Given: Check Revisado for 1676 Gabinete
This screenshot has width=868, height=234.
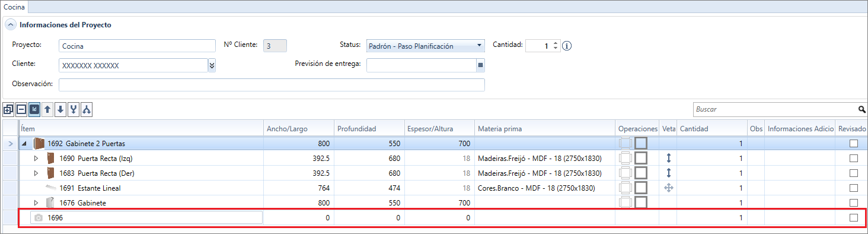Looking at the screenshot, I should [x=854, y=203].
